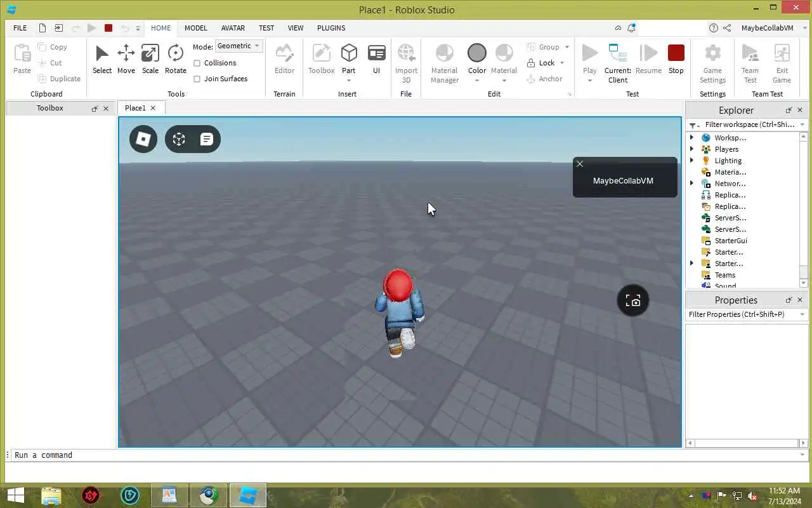
Task: Enable the Join Surfaces checkbox
Action: coord(197,79)
